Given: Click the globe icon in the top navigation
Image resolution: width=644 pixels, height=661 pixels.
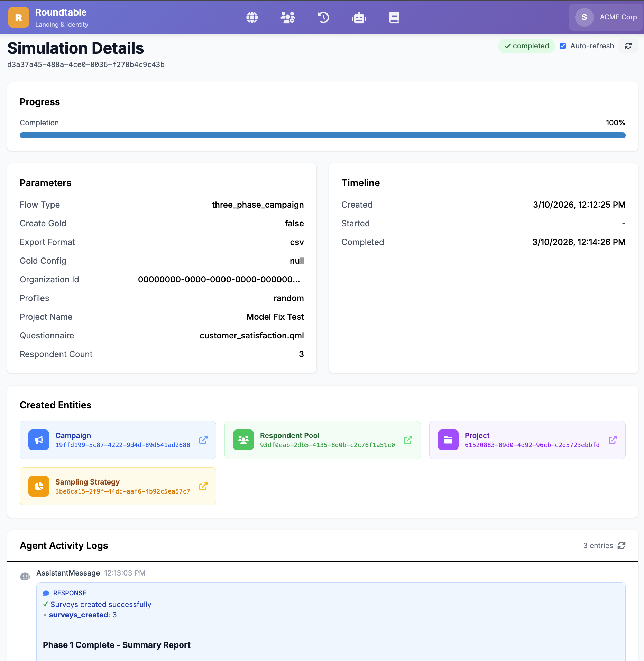Looking at the screenshot, I should click(x=252, y=17).
